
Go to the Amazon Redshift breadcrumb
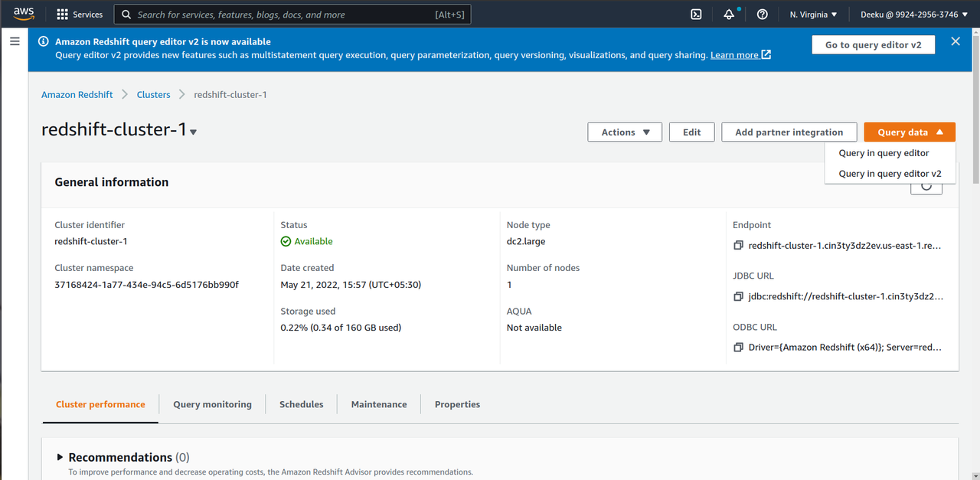pyautogui.click(x=77, y=95)
